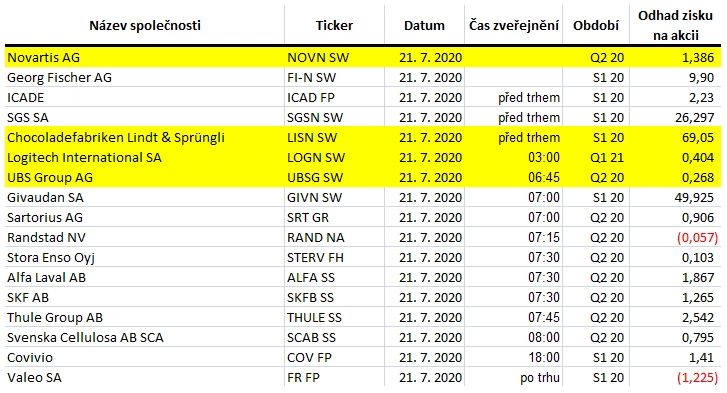
Task: Select the Odhad zisku na akcii header
Action: (676, 25)
